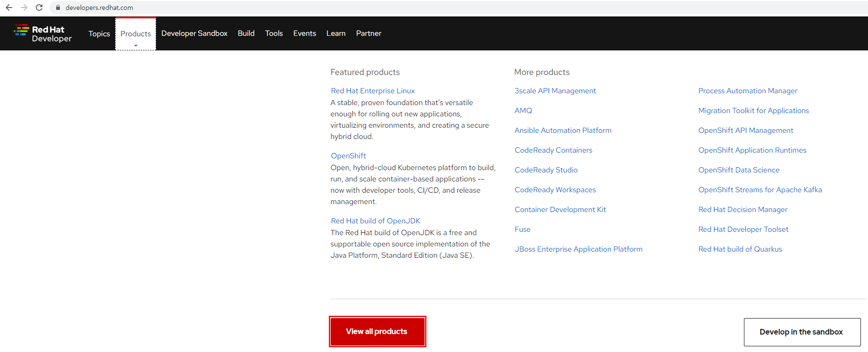Image resolution: width=868 pixels, height=352 pixels.
Task: Open OpenShift Data Science link
Action: pyautogui.click(x=739, y=170)
